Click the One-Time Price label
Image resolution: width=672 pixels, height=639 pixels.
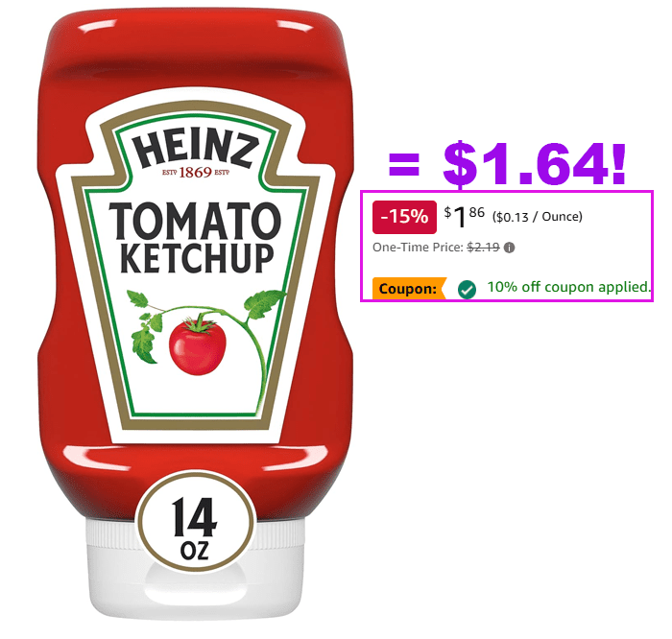click(418, 248)
